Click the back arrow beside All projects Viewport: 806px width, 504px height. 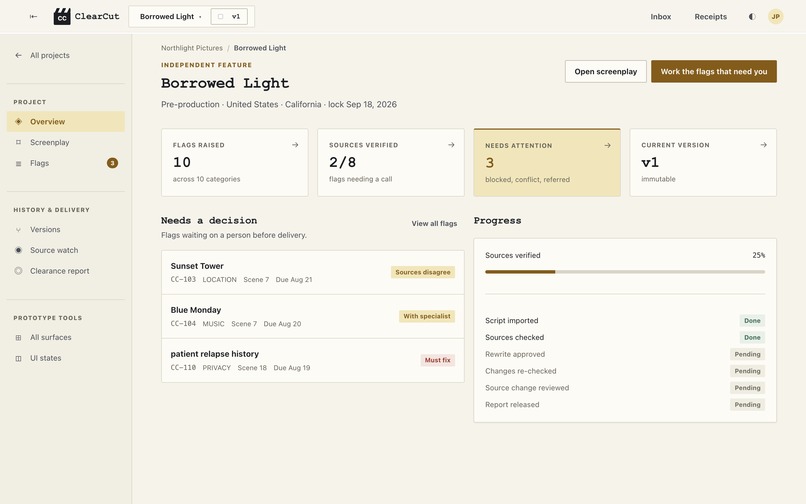point(19,55)
